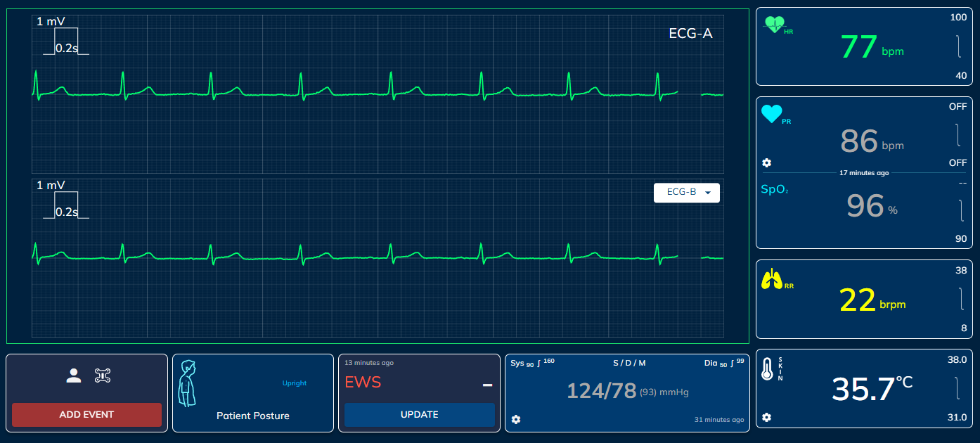The image size is (980, 443).
Task: Open the ECG-B lead dropdown
Action: point(686,193)
